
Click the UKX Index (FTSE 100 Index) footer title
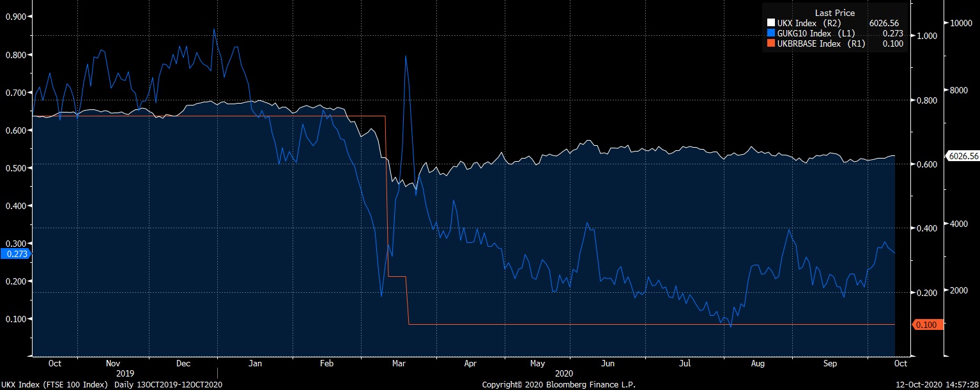point(56,384)
